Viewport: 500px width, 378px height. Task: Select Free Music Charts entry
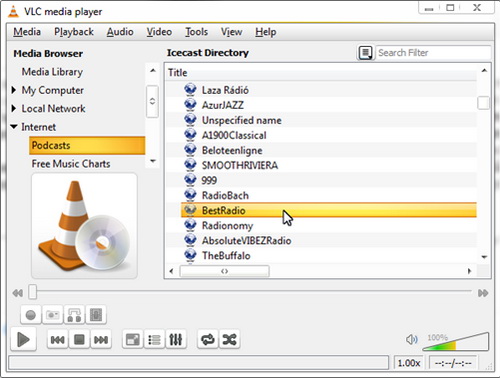click(71, 164)
